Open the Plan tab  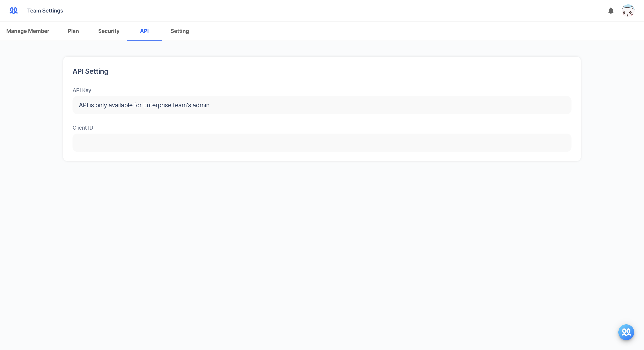(x=73, y=31)
